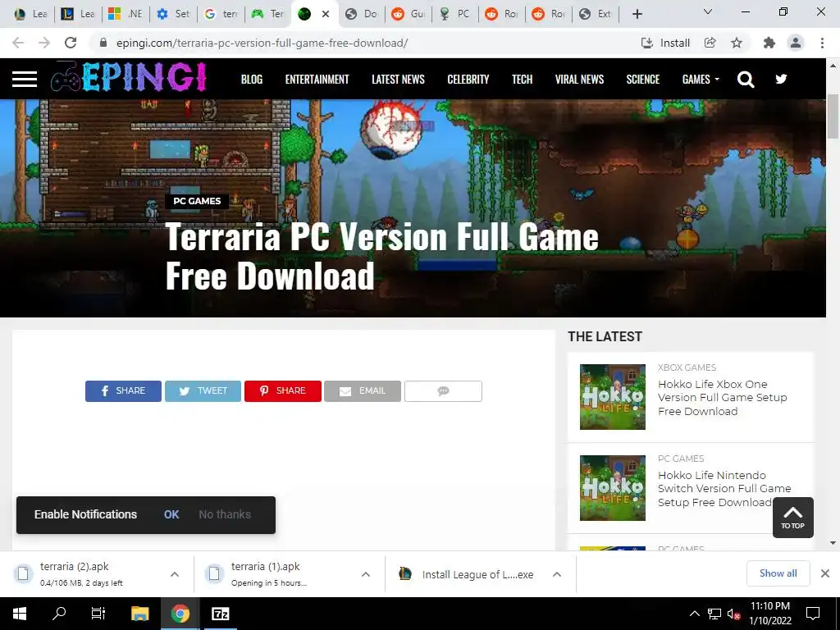Click the PC GAMES category label
The height and width of the screenshot is (630, 840).
[197, 201]
